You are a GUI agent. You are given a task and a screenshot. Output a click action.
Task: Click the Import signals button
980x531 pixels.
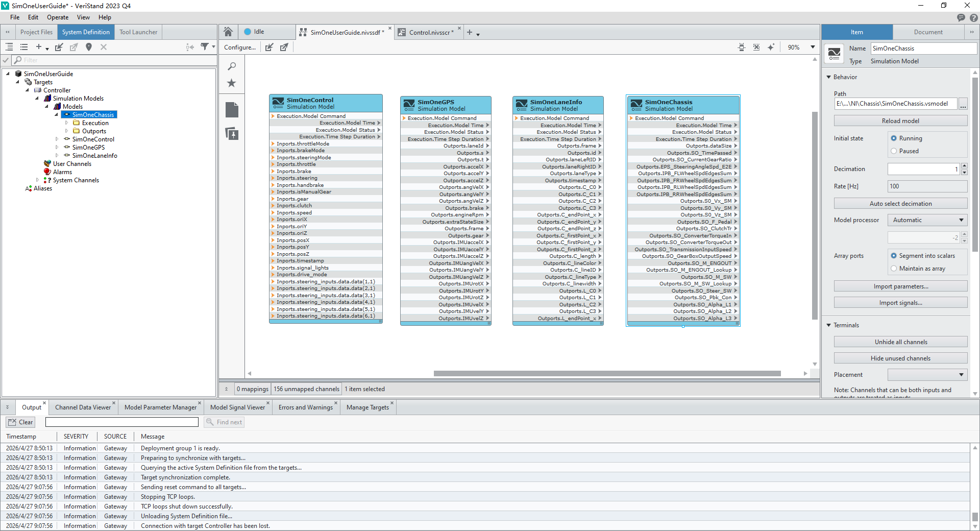tap(900, 303)
